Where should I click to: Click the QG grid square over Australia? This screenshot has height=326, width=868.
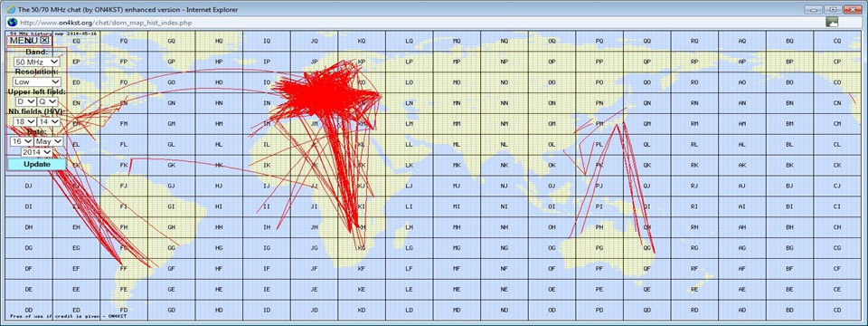(x=646, y=248)
